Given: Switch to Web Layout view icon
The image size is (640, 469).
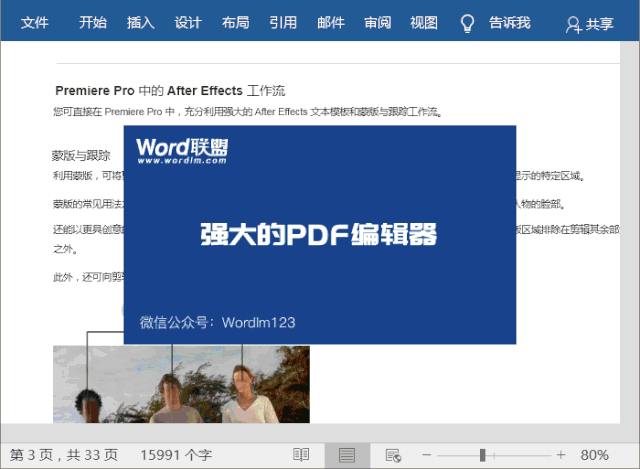Looking at the screenshot, I should (x=393, y=455).
